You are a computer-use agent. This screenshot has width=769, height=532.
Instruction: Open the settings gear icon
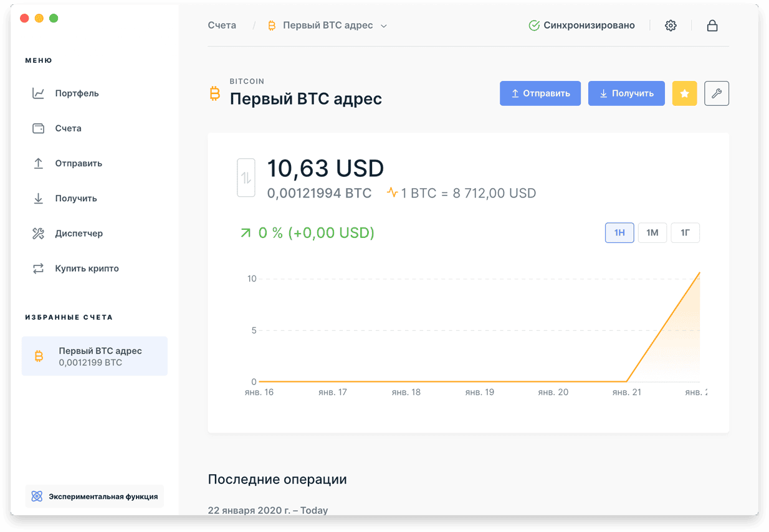(x=671, y=26)
